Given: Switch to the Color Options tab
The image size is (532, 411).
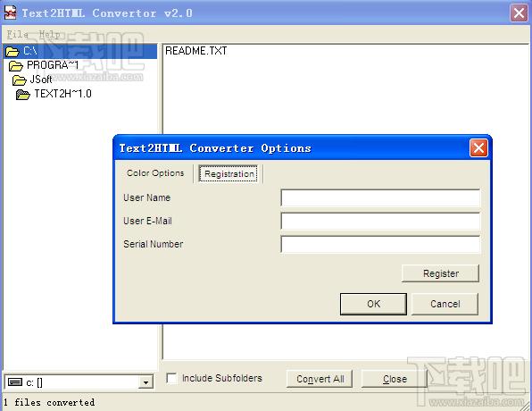Looking at the screenshot, I should (155, 173).
